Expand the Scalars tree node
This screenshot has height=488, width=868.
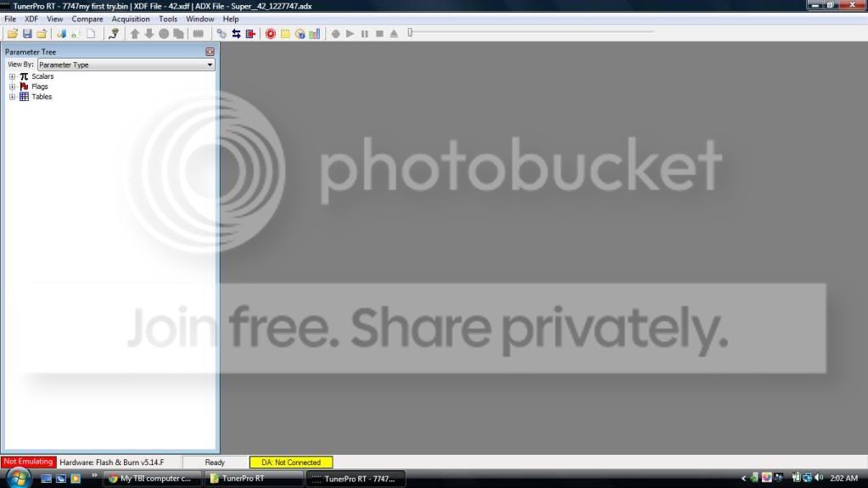click(x=12, y=76)
